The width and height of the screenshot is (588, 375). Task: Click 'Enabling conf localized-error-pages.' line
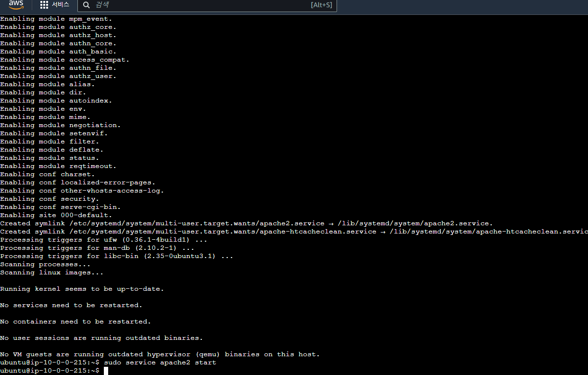[x=78, y=182]
